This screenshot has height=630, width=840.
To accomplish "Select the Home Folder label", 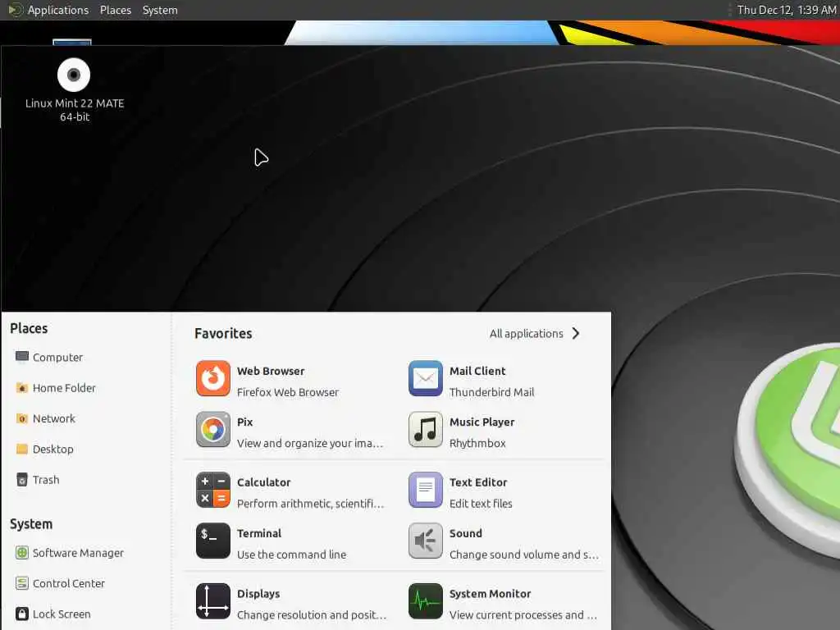I will tap(64, 387).
